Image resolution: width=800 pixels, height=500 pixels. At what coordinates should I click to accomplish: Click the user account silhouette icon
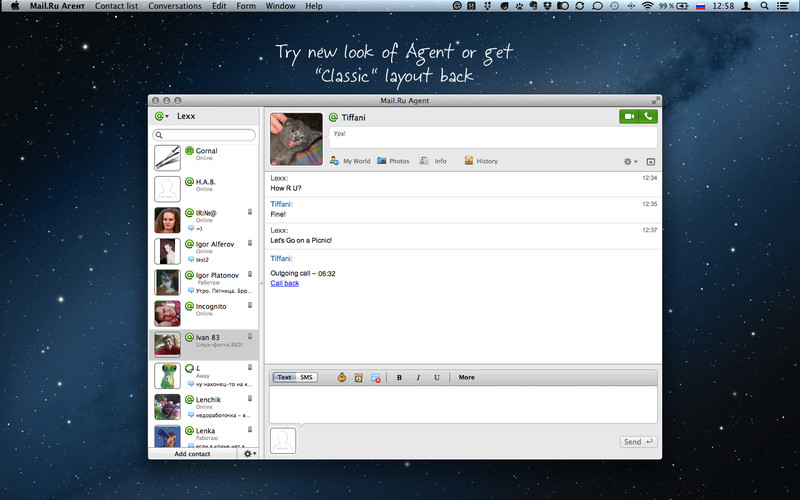[x=746, y=6]
